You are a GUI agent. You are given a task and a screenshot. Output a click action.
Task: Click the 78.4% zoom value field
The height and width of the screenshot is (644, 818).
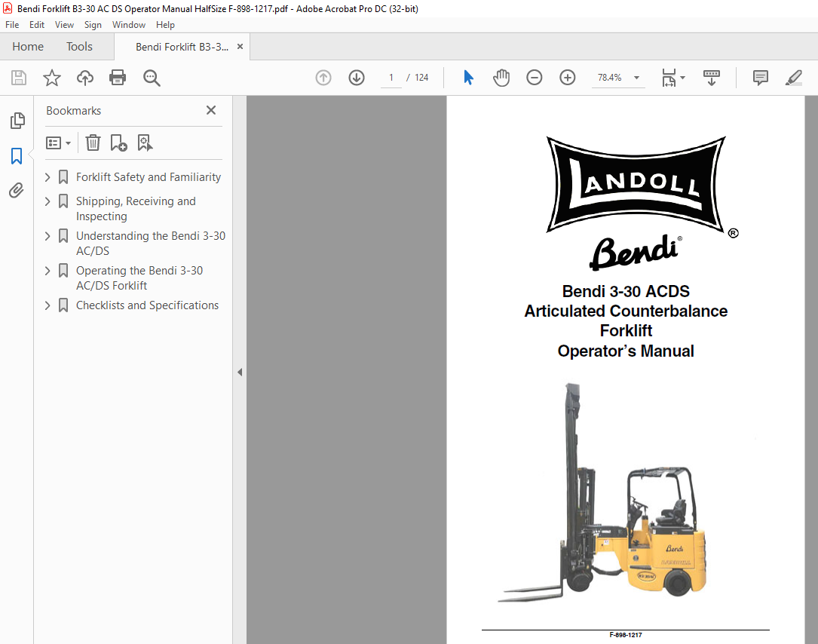(609, 78)
